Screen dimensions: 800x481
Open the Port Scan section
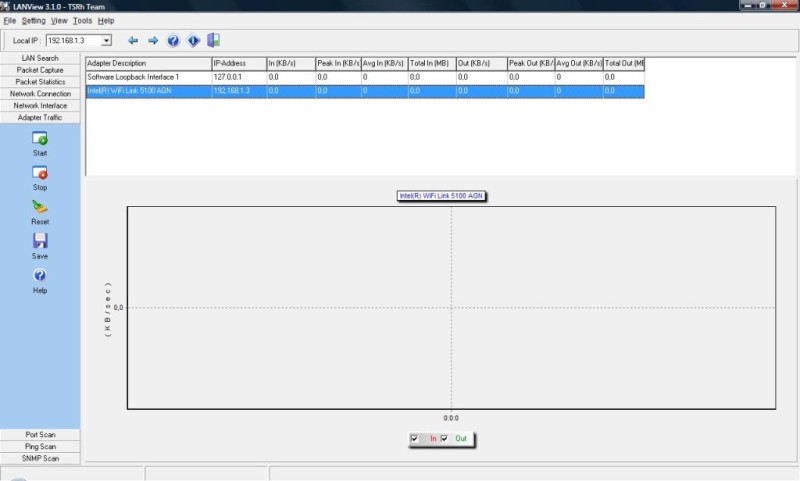(40, 435)
